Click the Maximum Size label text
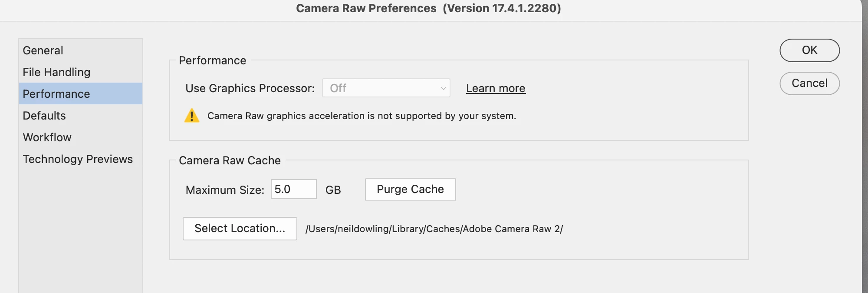 pyautogui.click(x=225, y=190)
